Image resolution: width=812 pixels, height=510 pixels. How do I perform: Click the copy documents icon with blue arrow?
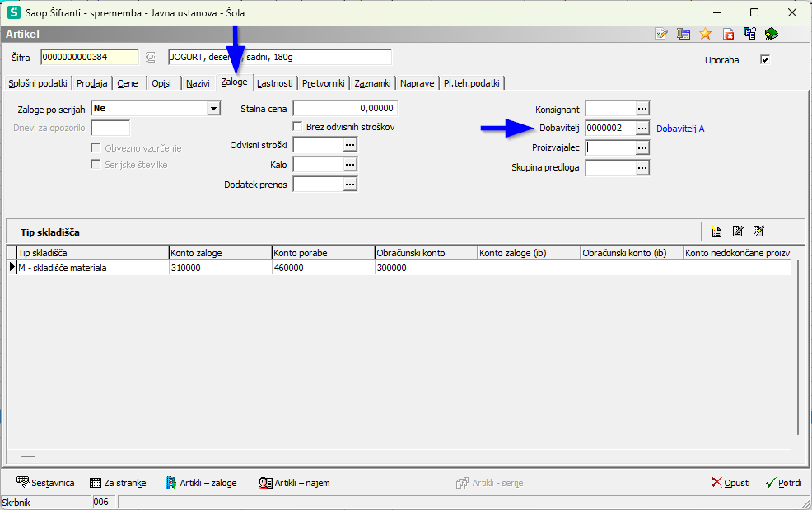coord(750,35)
